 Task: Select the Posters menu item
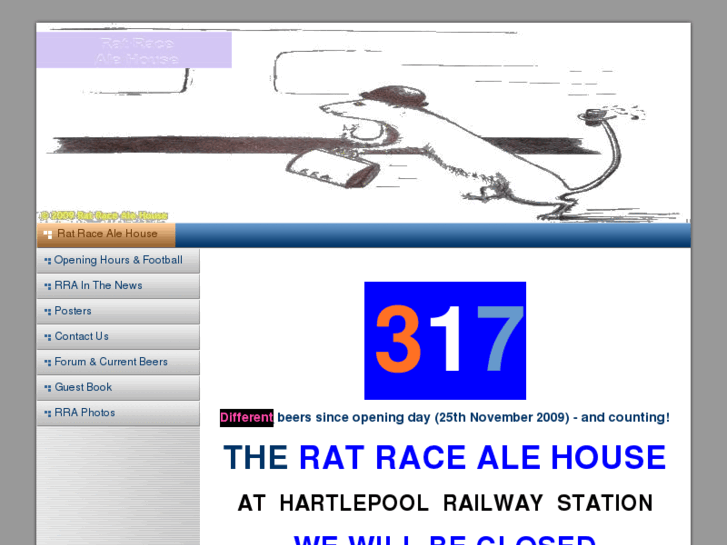click(118, 311)
